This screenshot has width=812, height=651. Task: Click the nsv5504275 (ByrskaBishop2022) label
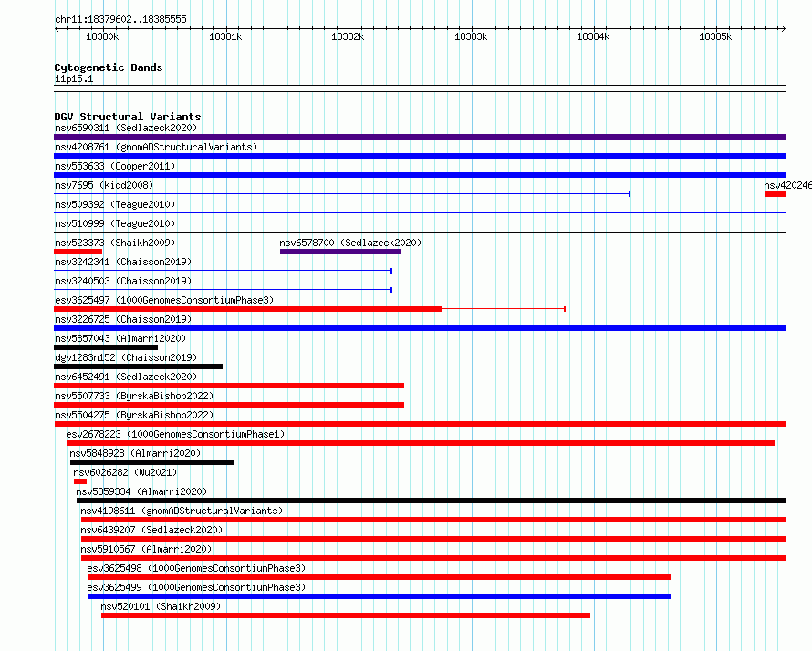pyautogui.click(x=134, y=415)
